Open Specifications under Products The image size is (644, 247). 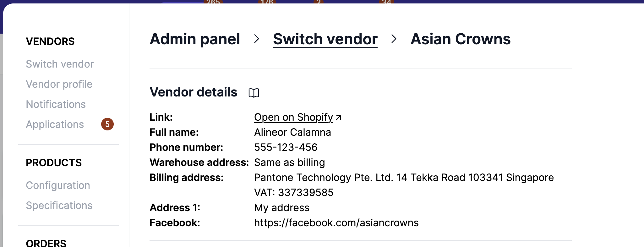point(59,205)
